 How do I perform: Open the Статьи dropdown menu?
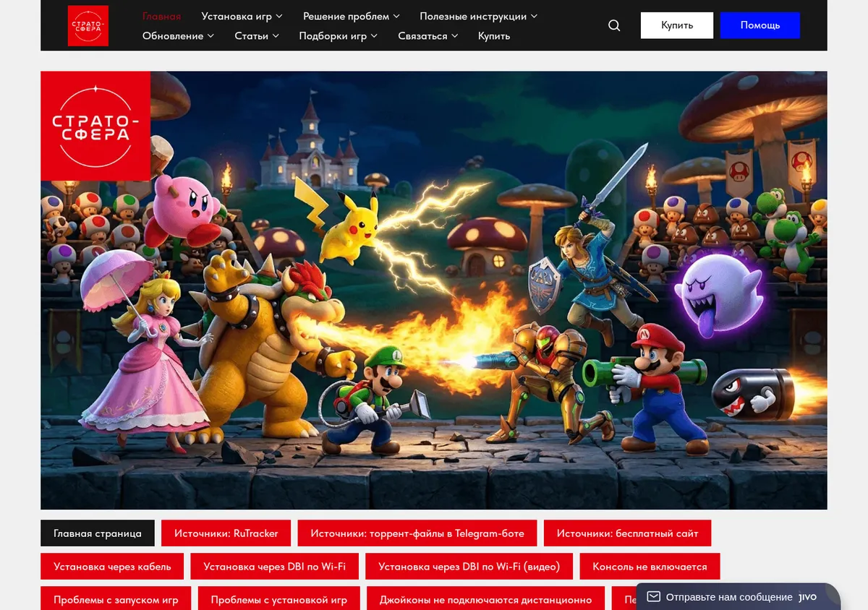coord(257,35)
